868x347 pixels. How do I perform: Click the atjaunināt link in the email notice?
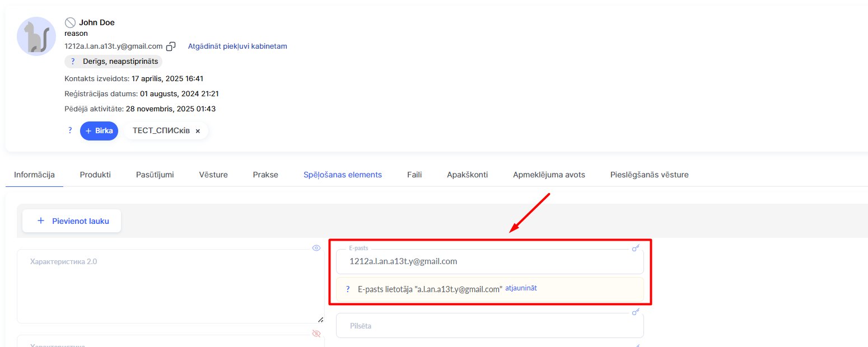click(x=521, y=288)
